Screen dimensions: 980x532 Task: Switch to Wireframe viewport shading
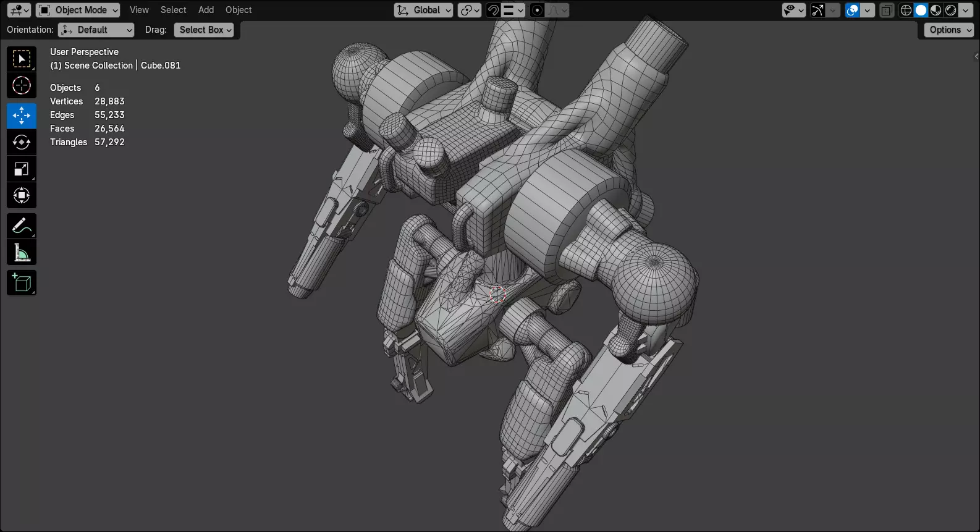coord(906,10)
